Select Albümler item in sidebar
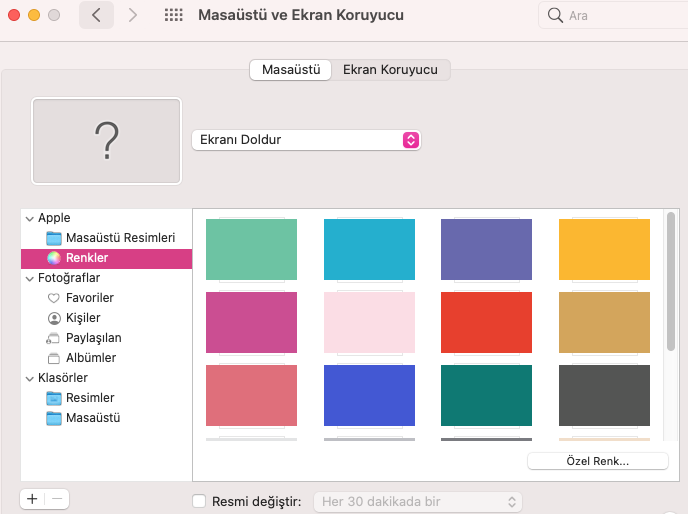Screen dimensions: 688x514 click(90, 358)
